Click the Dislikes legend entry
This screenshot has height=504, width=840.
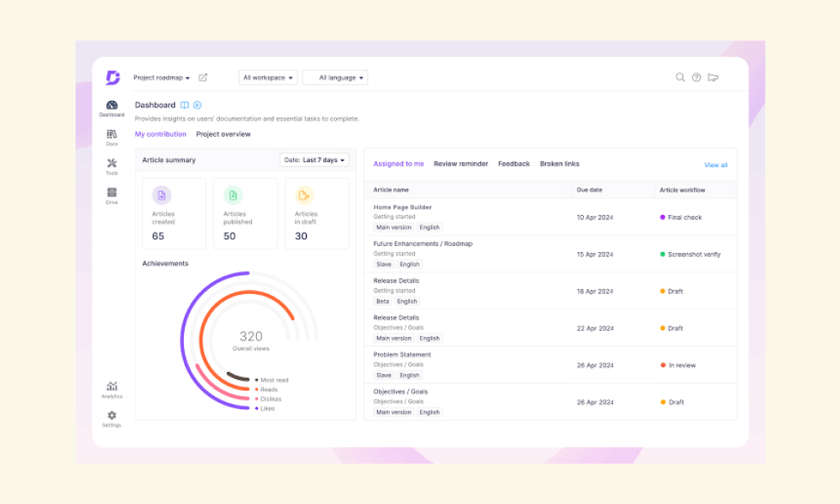(x=268, y=399)
